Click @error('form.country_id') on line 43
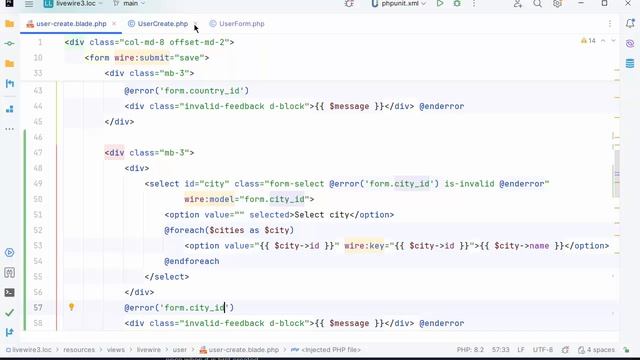The width and height of the screenshot is (640, 360). (187, 91)
